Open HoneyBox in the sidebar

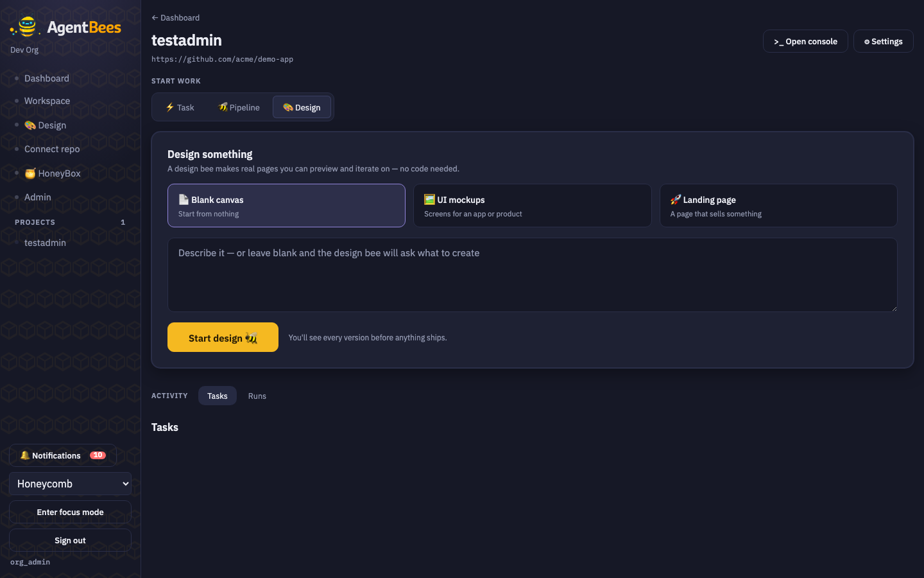pos(52,173)
